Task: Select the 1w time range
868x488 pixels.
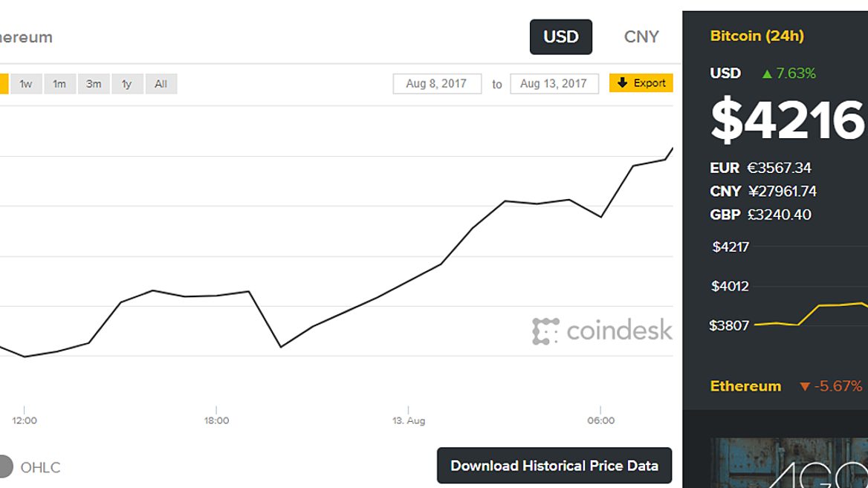Action: (x=26, y=84)
